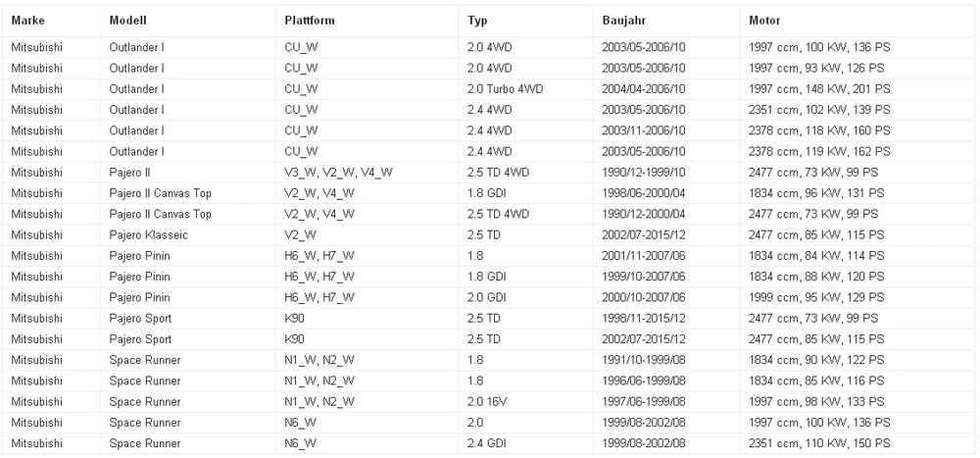The image size is (980, 458).
Task: Select the 2000/10-2007/06 Baujahr cell
Action: [666, 298]
